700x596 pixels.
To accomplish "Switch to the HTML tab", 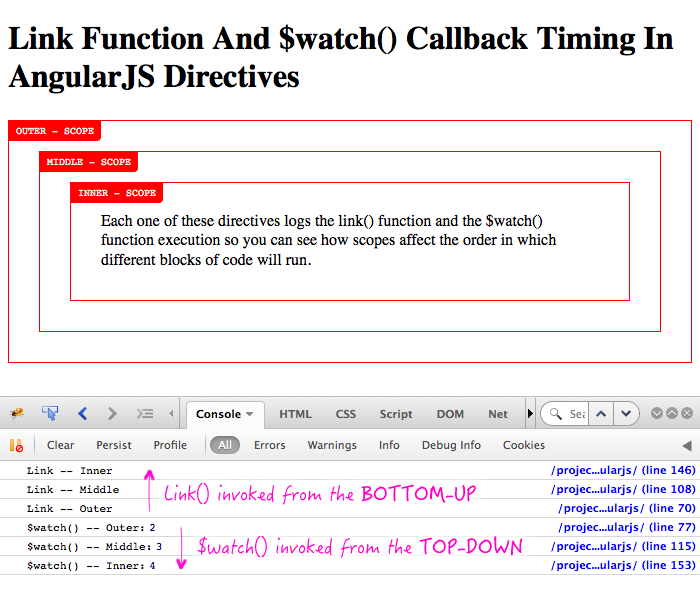I will (x=295, y=414).
